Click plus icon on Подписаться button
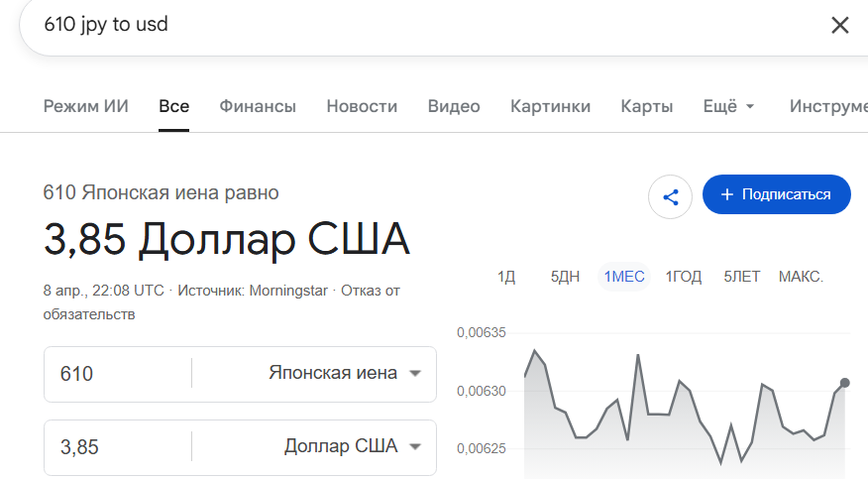This screenshot has width=868, height=479. pos(727,194)
